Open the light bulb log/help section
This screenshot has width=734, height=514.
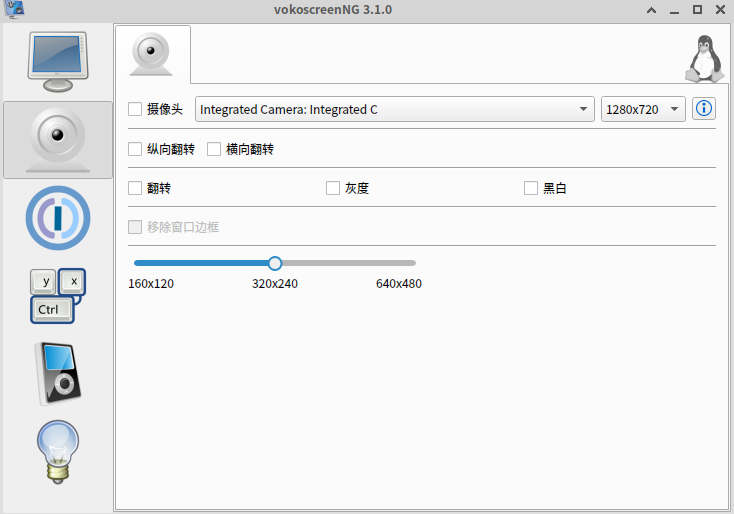(x=58, y=451)
